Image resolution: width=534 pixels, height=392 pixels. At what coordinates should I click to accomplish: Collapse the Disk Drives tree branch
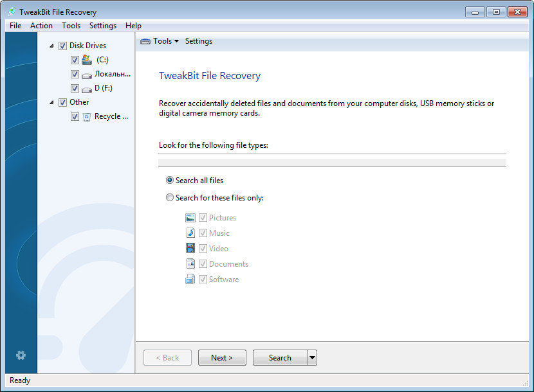pos(52,45)
